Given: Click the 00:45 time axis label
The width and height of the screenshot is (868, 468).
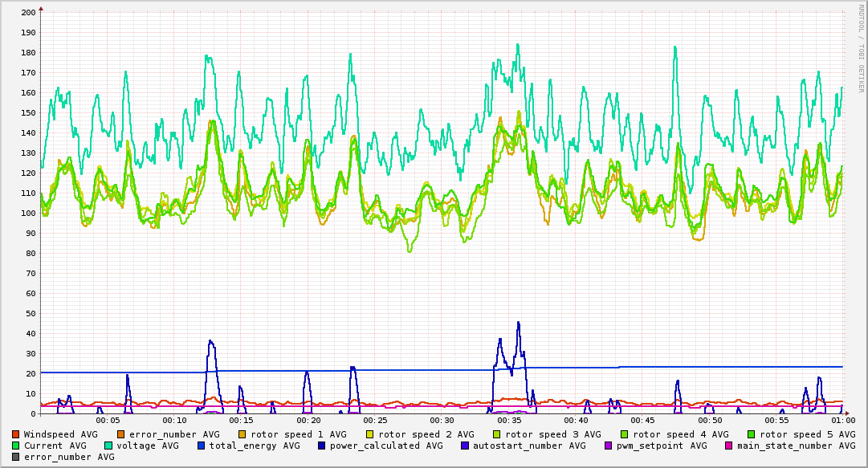Looking at the screenshot, I should click(x=642, y=421).
